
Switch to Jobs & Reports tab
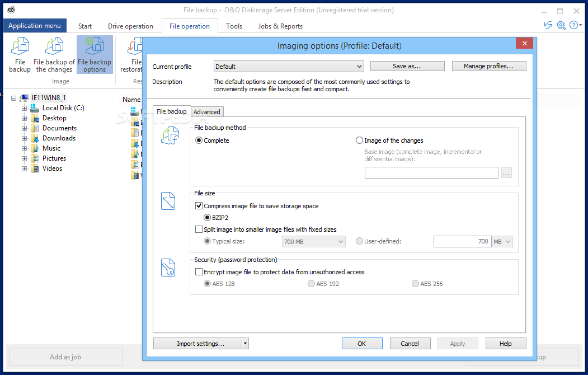tap(280, 26)
